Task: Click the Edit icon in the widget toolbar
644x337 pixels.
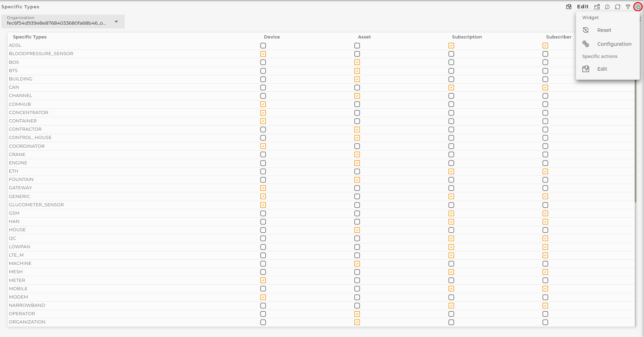Action: click(569, 7)
